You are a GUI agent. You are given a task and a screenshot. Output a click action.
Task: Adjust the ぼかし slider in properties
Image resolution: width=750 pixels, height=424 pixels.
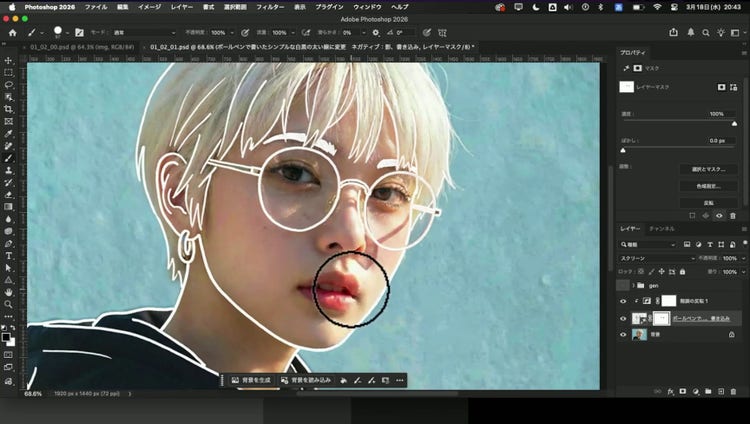click(624, 151)
